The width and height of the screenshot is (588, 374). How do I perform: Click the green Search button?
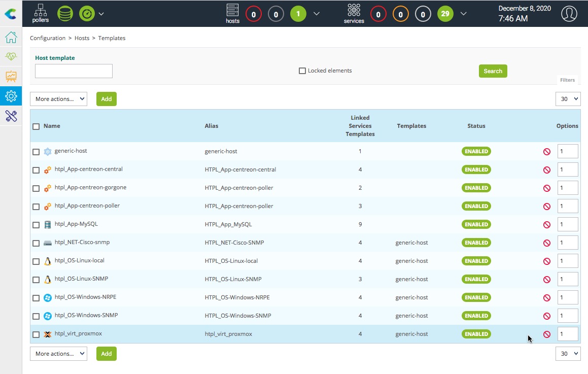(493, 71)
